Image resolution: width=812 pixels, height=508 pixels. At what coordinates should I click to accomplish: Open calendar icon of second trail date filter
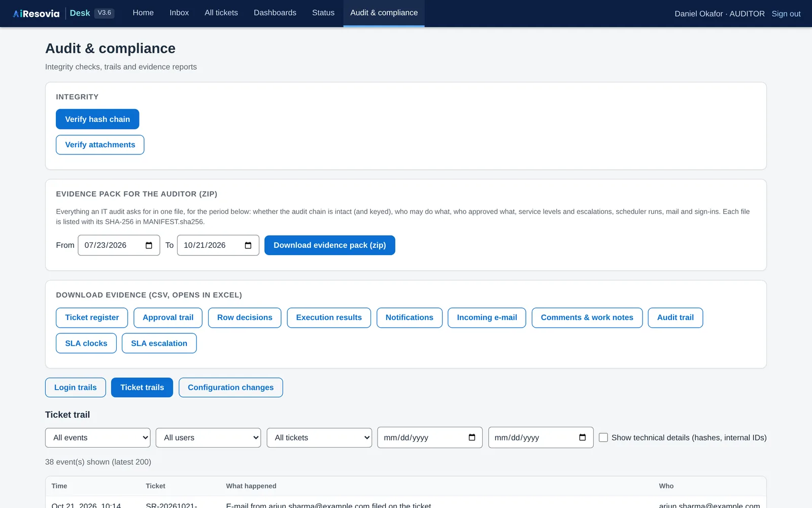[583, 437]
